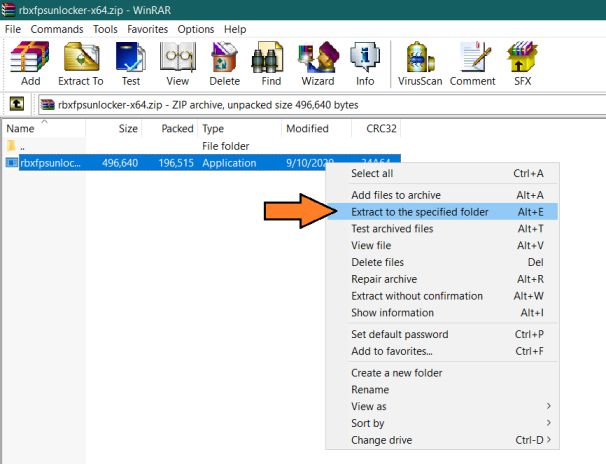Run VirusScan on the archive
The height and width of the screenshot is (464, 606).
pyautogui.click(x=420, y=64)
